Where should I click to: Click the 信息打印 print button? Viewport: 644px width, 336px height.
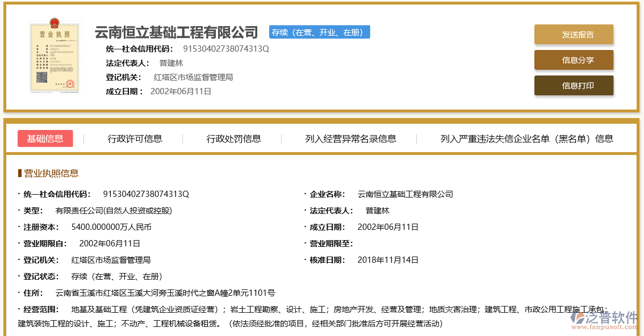pyautogui.click(x=574, y=86)
